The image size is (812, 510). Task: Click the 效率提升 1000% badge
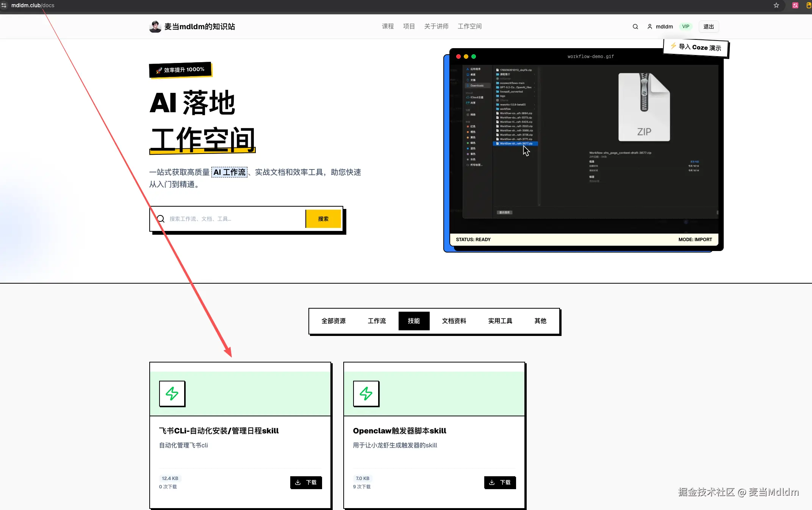(x=180, y=70)
